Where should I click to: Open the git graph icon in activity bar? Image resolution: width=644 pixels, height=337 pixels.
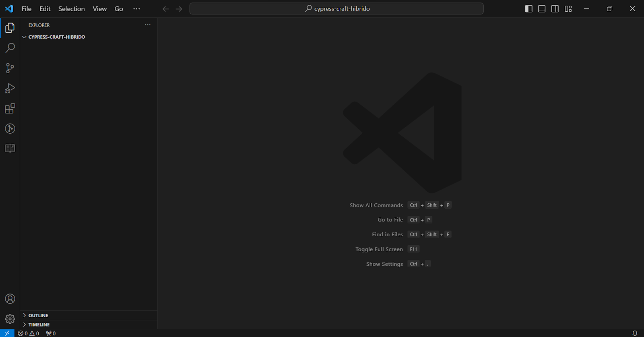10,128
